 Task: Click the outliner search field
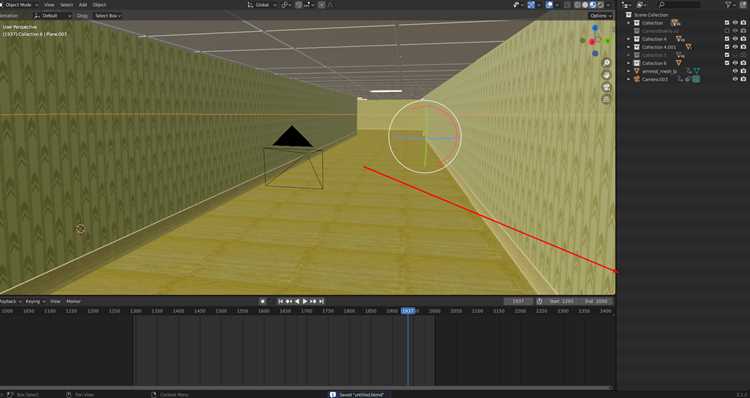click(x=679, y=5)
